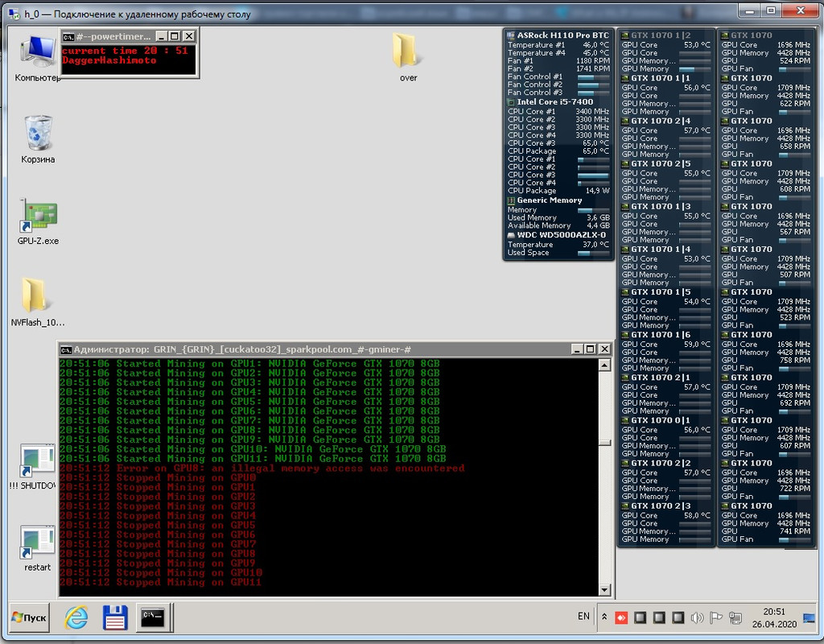Click the chip tray icon beside the speaker

(678, 617)
